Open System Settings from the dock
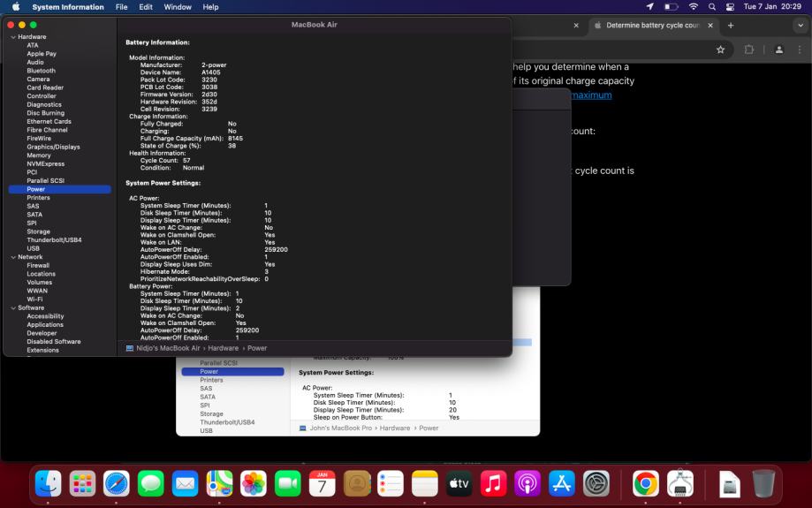This screenshot has height=508, width=812. coord(596,483)
